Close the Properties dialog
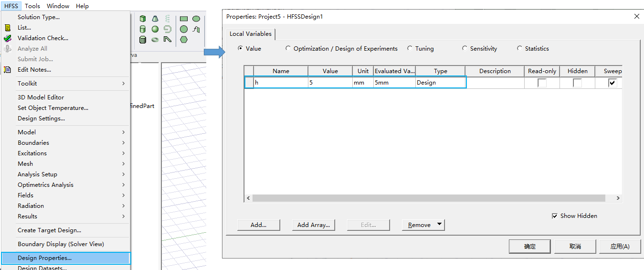This screenshot has height=270, width=644. pos(636,16)
